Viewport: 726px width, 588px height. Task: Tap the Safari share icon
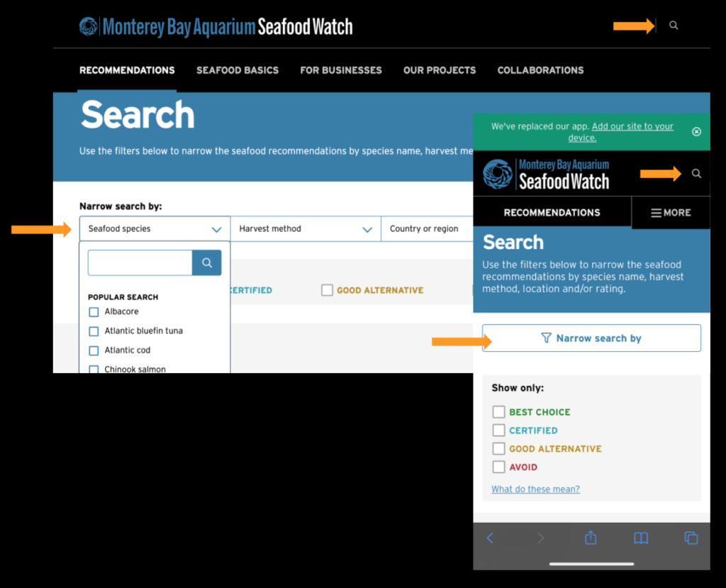[x=591, y=538]
